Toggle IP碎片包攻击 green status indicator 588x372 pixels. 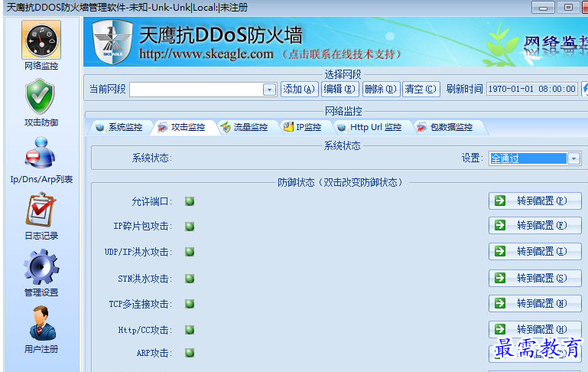click(x=190, y=227)
